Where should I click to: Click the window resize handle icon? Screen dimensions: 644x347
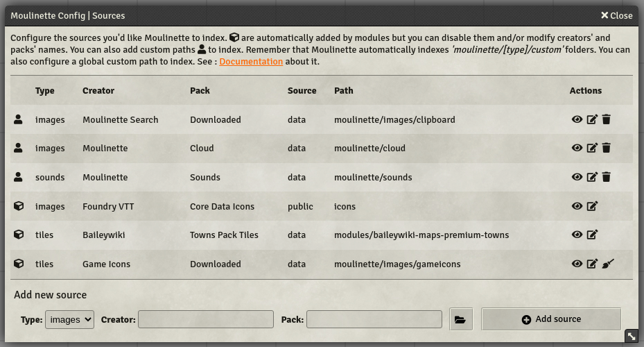click(x=632, y=337)
